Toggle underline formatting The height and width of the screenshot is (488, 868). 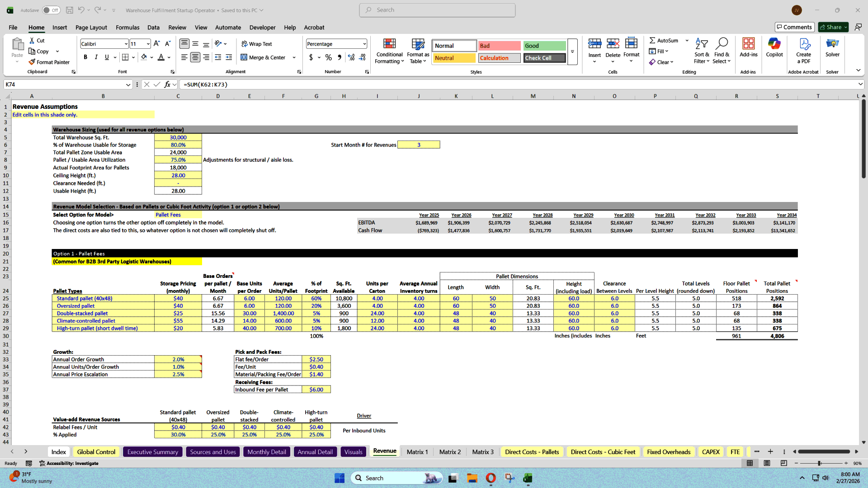pos(106,57)
